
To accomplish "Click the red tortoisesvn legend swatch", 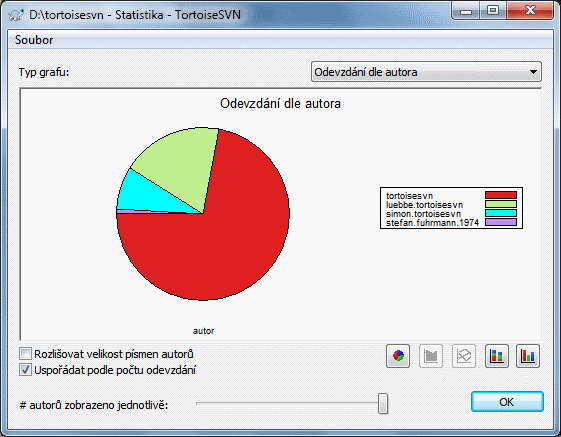I will click(x=501, y=195).
